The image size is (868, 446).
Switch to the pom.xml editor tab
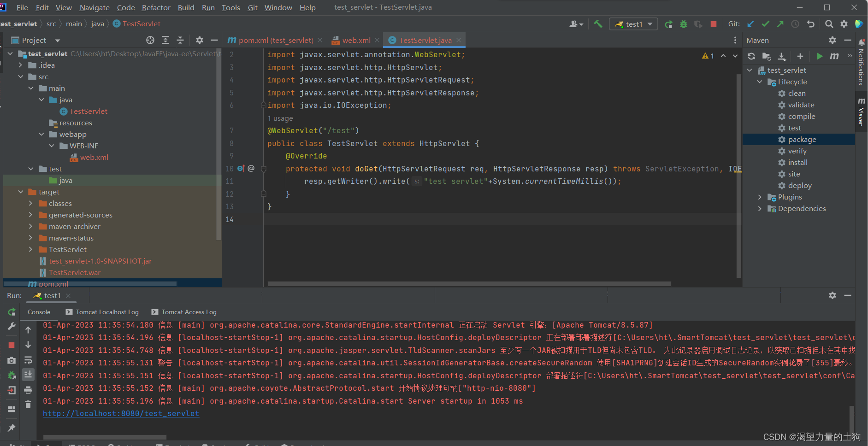275,40
